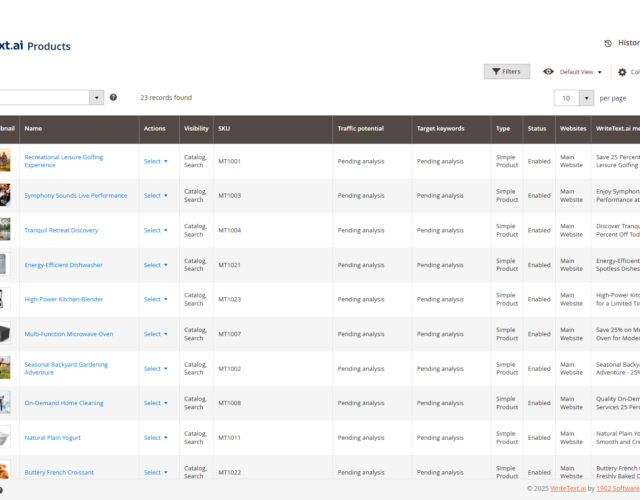The height and width of the screenshot is (500, 640).
Task: Click the per page number field showing 10
Action: (566, 98)
